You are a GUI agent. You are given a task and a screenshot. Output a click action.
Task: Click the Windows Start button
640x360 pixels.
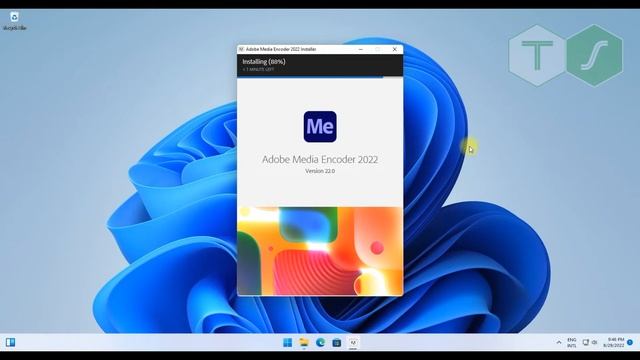tap(287, 342)
